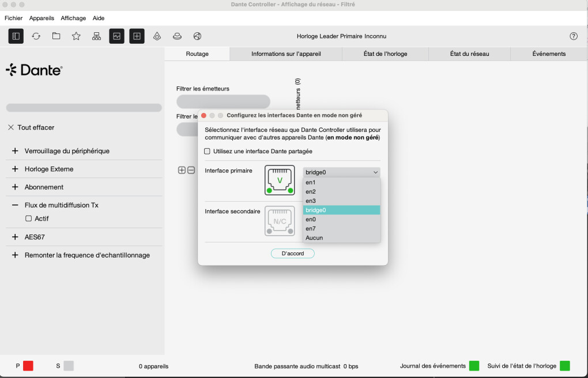588x378 pixels.
Task: Expand the AES67 filter section
Action: click(x=15, y=237)
